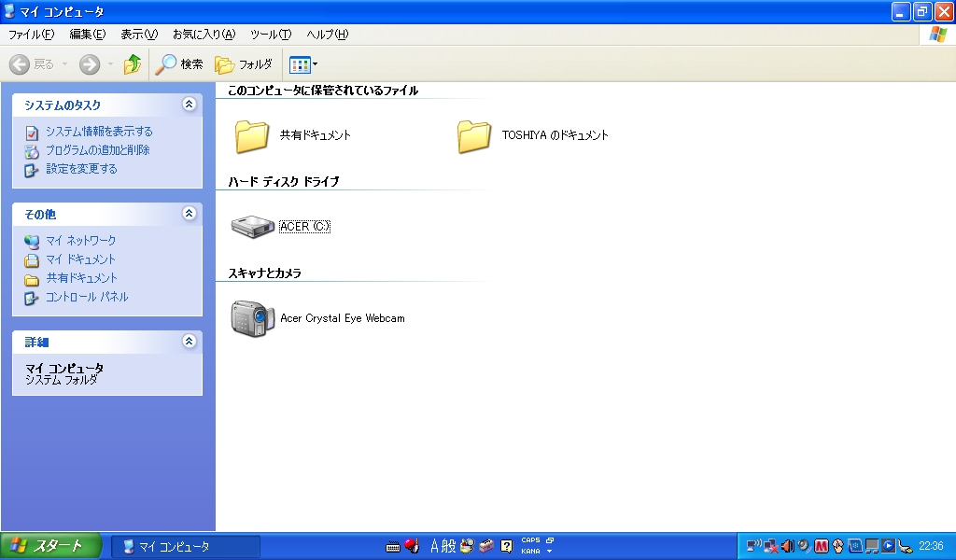This screenshot has height=560, width=956.
Task: Click the Forward arrow toolbar button
Action: (89, 64)
